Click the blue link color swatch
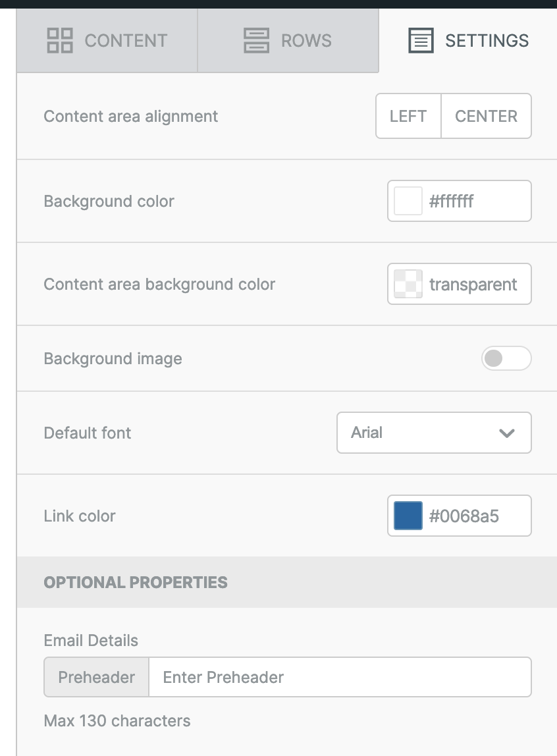This screenshot has height=756, width=557. (x=408, y=516)
